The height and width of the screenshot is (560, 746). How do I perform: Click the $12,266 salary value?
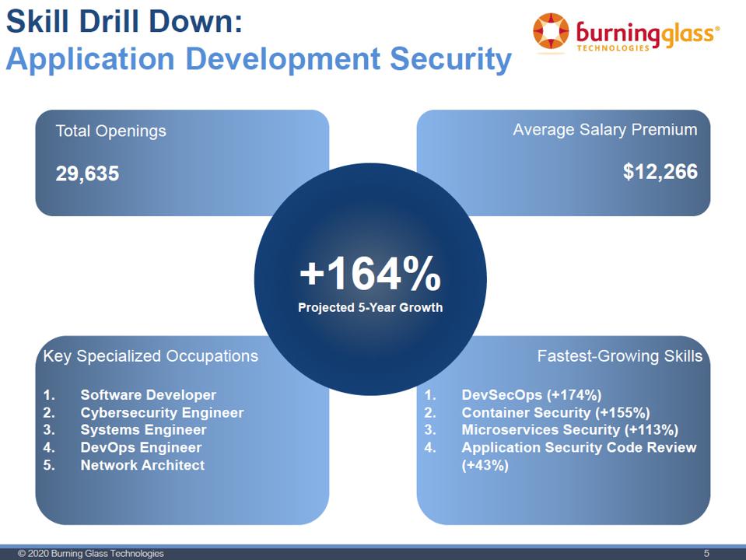click(660, 172)
